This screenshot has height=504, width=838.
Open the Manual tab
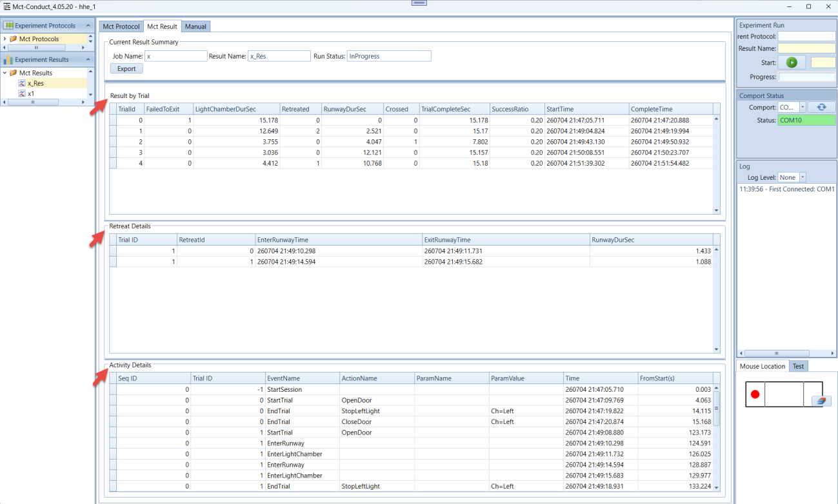[195, 26]
